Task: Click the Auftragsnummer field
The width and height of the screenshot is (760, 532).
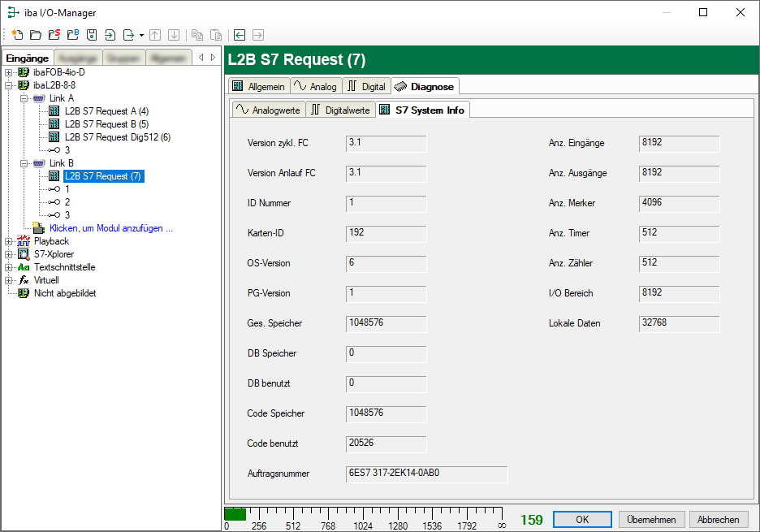Action: [x=426, y=474]
